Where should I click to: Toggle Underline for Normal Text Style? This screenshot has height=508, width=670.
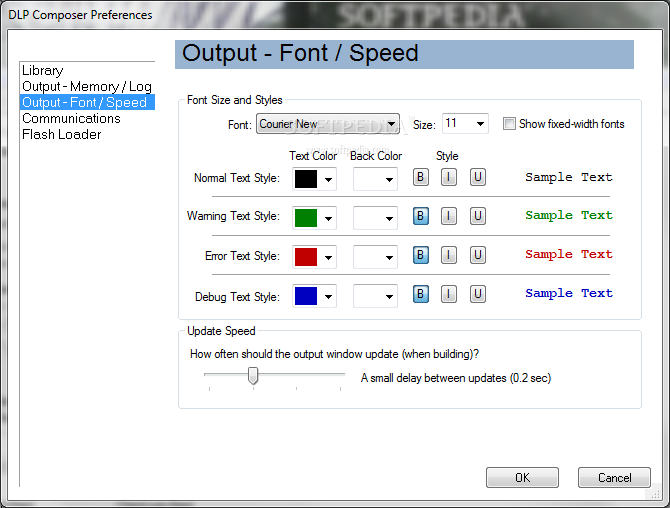point(478,177)
